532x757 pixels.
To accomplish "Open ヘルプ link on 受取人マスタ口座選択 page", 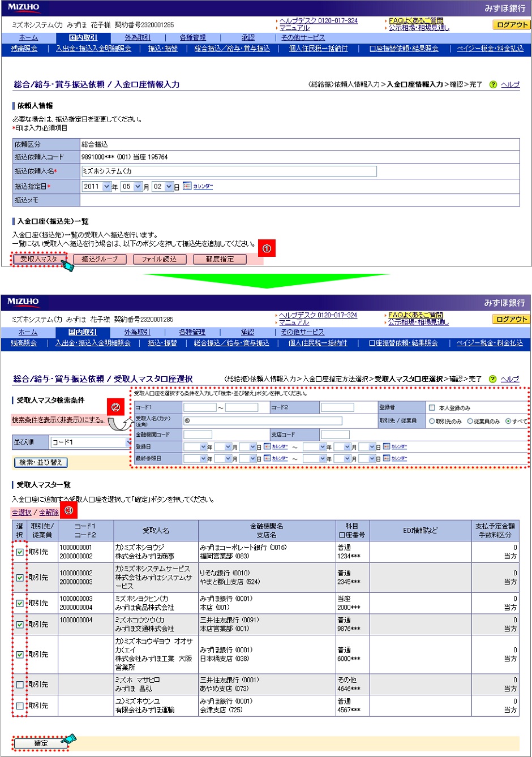I will click(x=510, y=379).
